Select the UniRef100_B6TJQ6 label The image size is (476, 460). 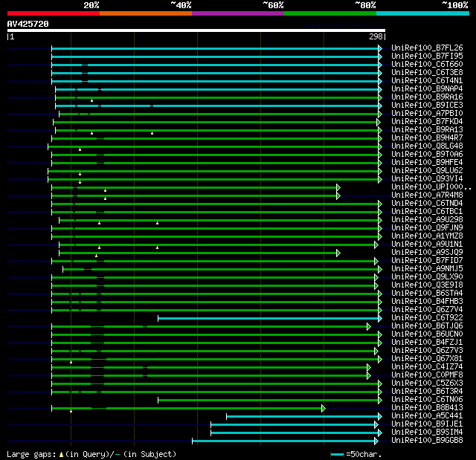427,326
